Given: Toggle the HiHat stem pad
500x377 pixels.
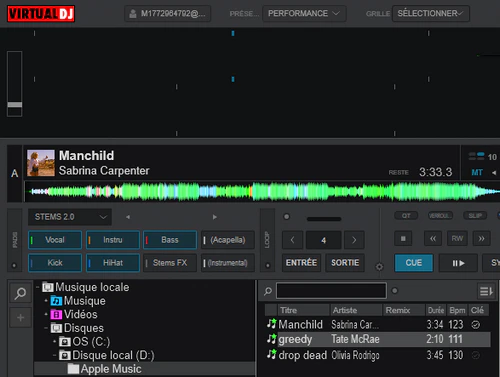Looking at the screenshot, I should pyautogui.click(x=113, y=263).
